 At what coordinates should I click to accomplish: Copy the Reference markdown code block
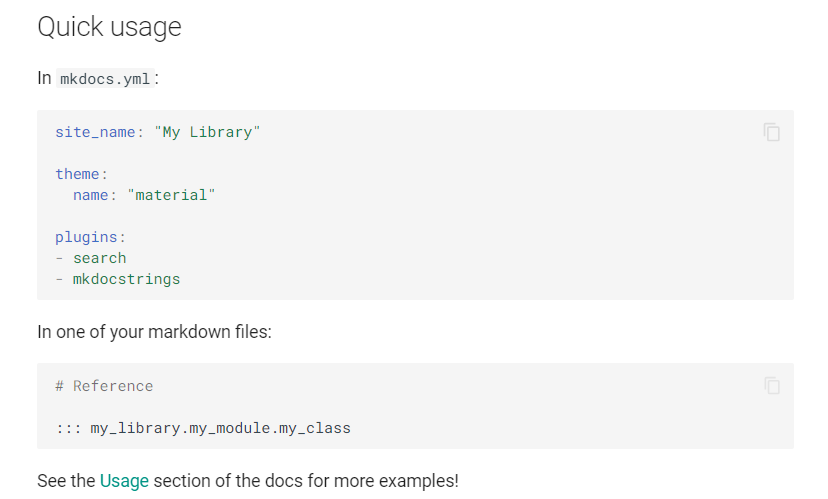click(771, 385)
